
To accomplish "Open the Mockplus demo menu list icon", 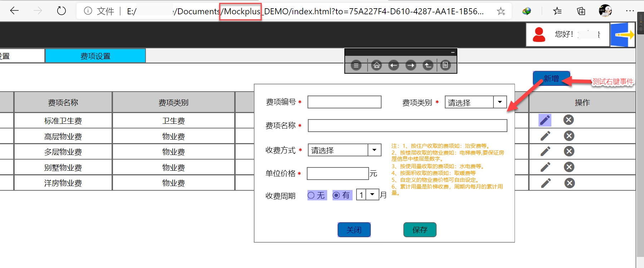I will pyautogui.click(x=356, y=65).
